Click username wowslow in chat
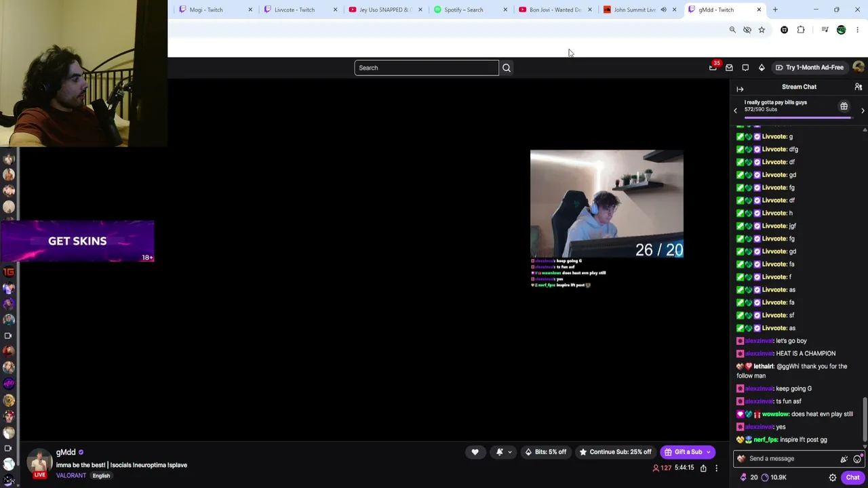868x488 pixels. (x=776, y=414)
